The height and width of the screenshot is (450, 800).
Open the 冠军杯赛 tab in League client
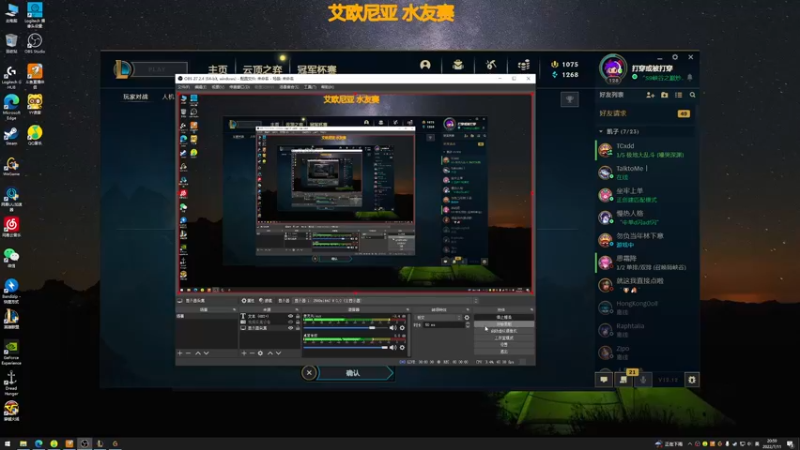click(317, 69)
